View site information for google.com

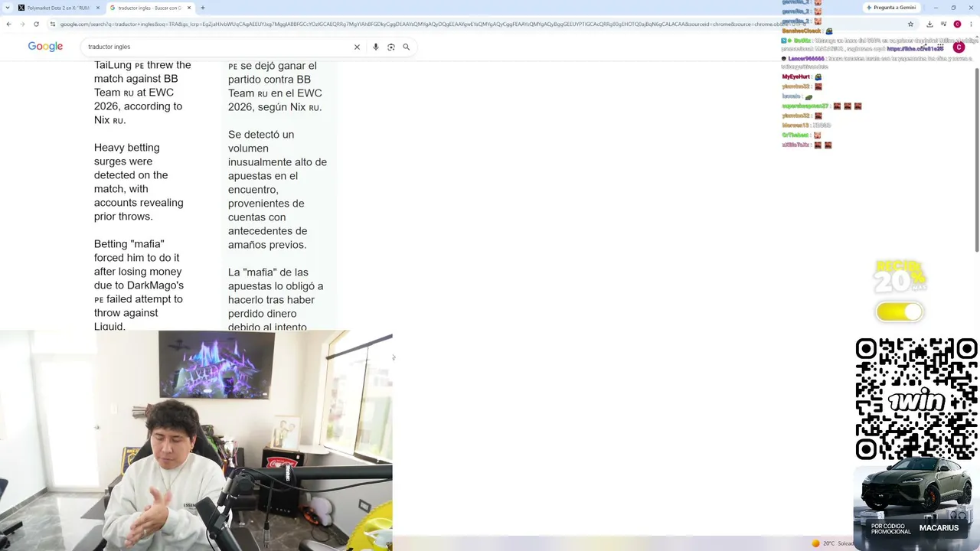click(x=53, y=24)
